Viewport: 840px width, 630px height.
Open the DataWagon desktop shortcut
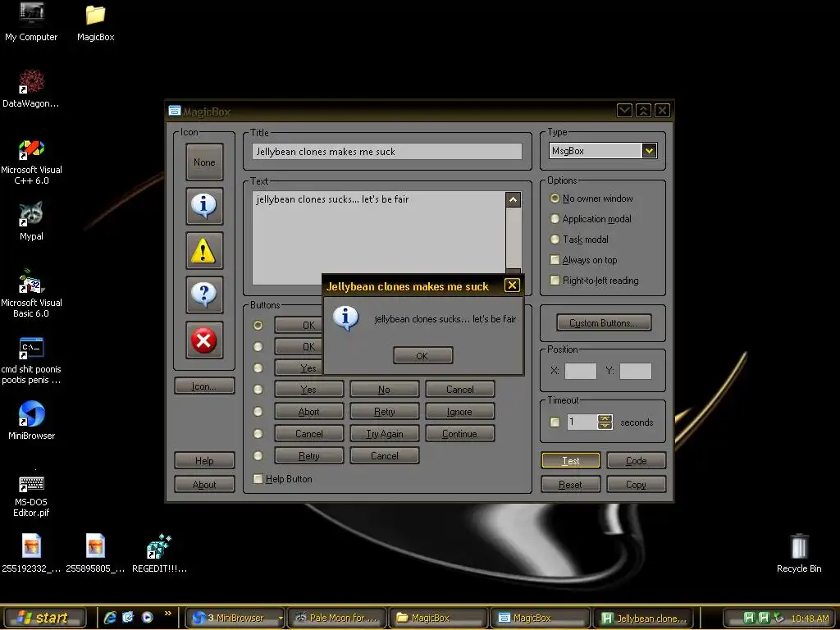(31, 89)
